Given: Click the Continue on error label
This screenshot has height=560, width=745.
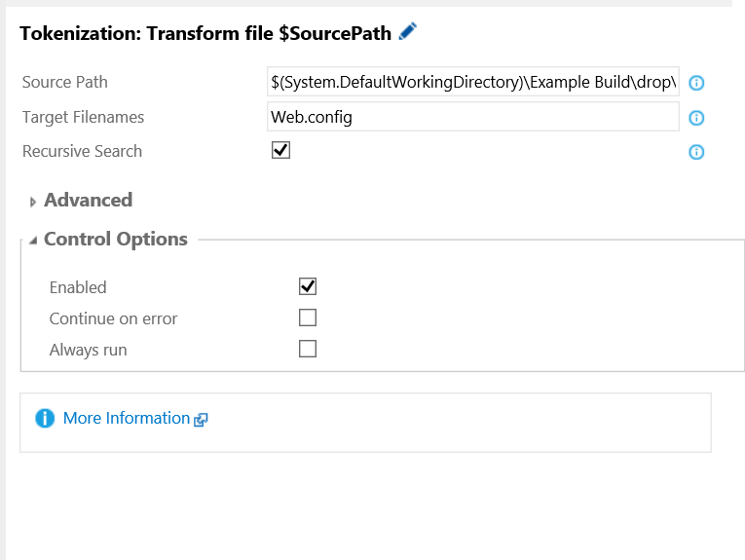Looking at the screenshot, I should tap(113, 318).
